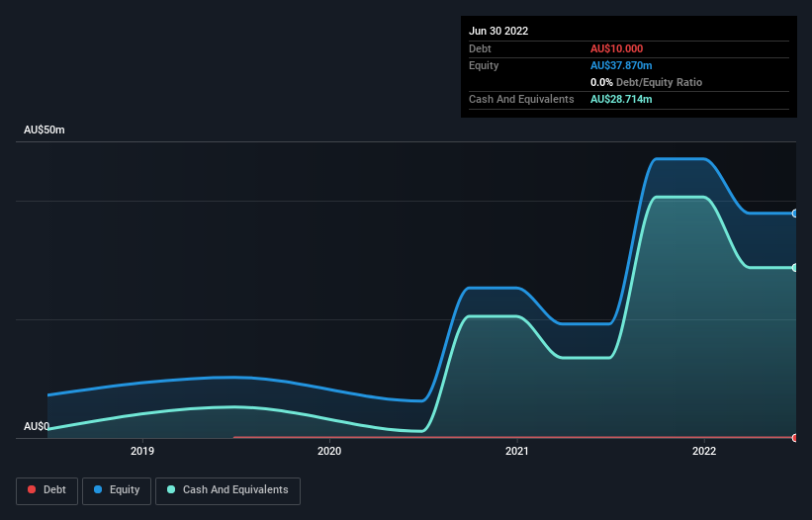Click the 2020 x-axis label
Image resolution: width=812 pixels, height=520 pixels.
[x=329, y=451]
